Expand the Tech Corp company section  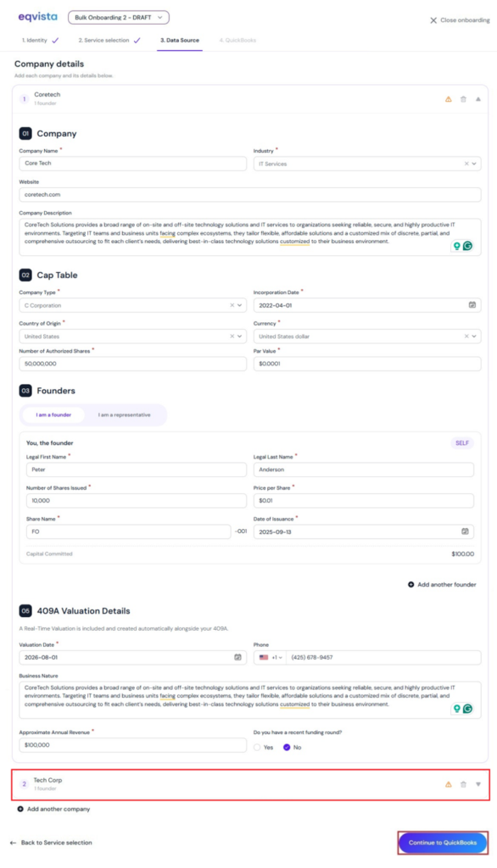[478, 784]
